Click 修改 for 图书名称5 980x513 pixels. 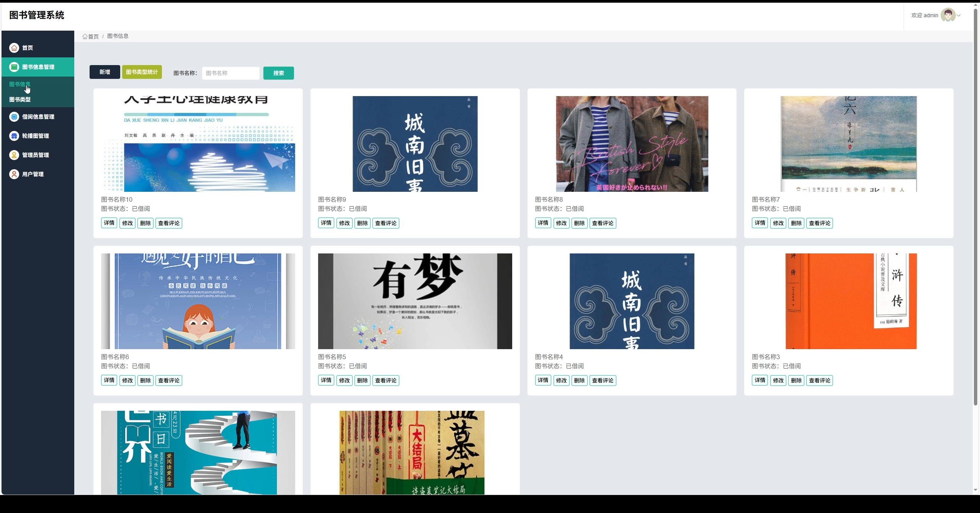click(x=345, y=380)
